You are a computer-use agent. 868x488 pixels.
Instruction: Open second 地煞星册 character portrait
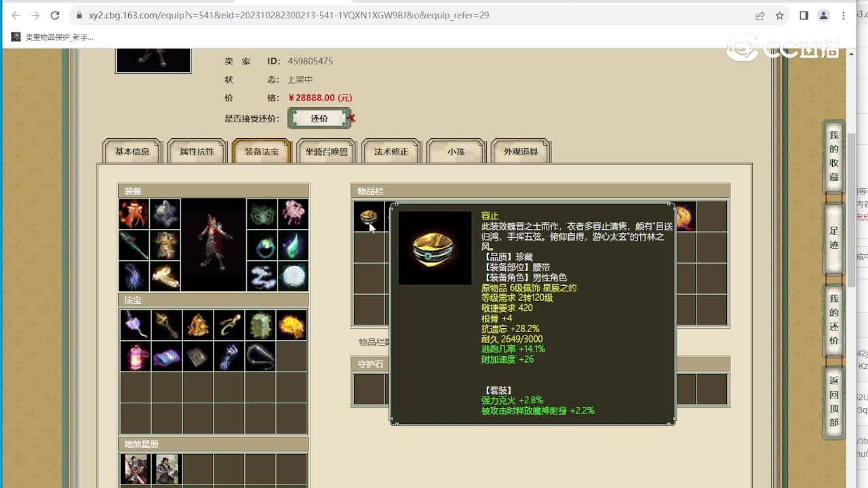pyautogui.click(x=166, y=469)
